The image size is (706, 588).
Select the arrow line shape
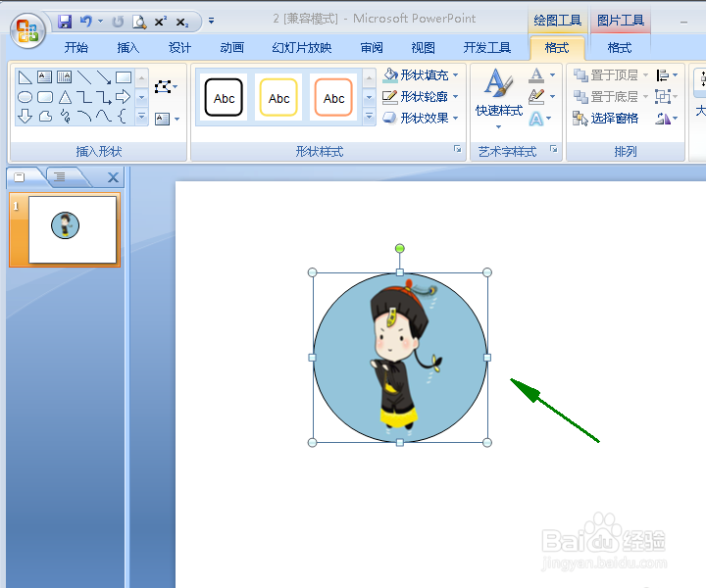(104, 77)
